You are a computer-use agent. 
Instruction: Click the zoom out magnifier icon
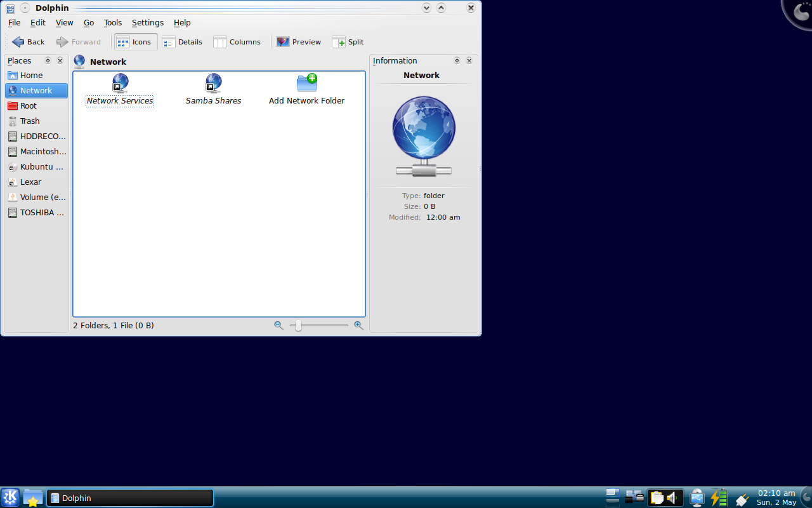coord(278,325)
